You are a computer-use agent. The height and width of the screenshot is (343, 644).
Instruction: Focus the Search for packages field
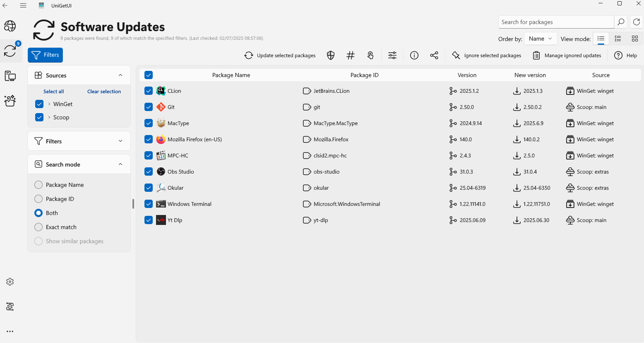click(556, 22)
